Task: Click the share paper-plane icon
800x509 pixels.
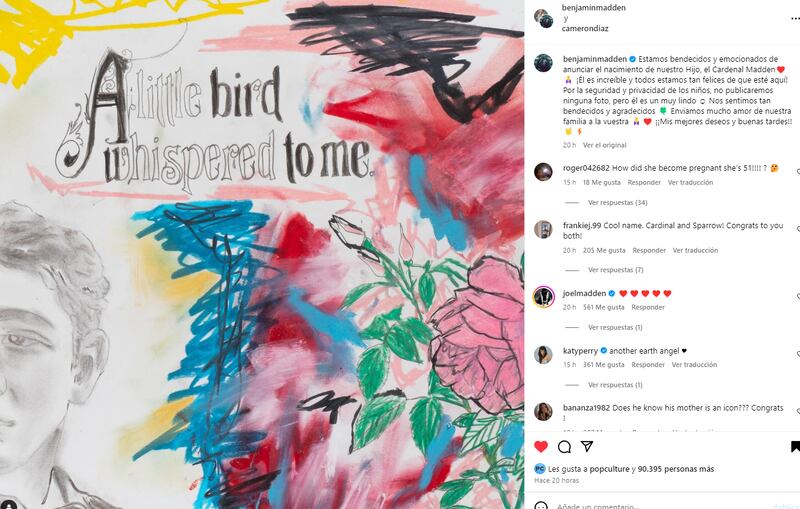Action: (587, 446)
